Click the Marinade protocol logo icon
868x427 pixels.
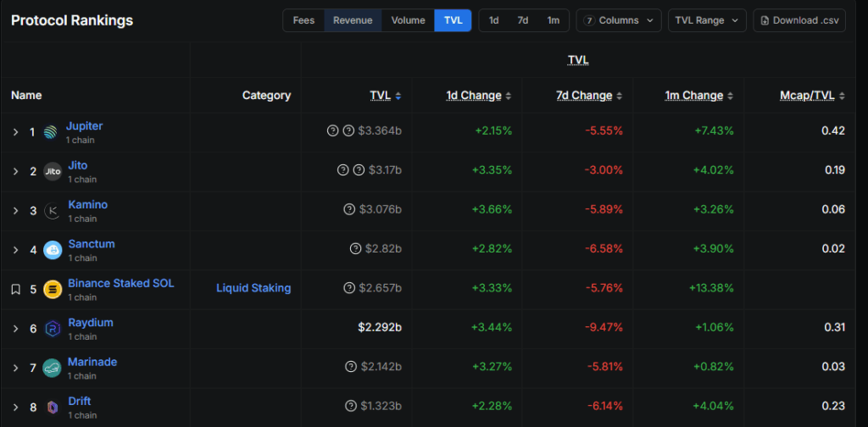point(53,368)
